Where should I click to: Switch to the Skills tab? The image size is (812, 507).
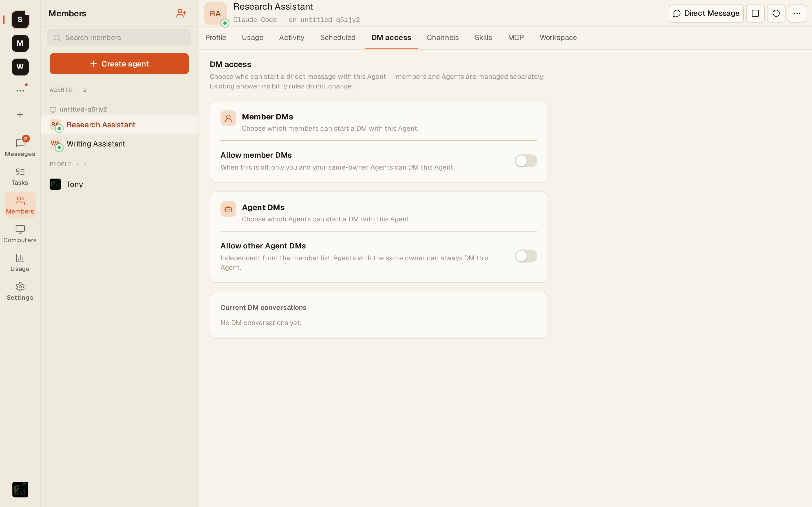tap(483, 37)
